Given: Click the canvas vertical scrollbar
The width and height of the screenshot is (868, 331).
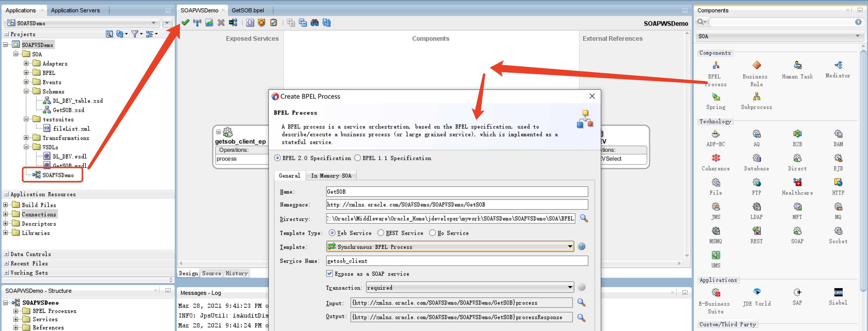Looking at the screenshot, I should click(x=687, y=145).
